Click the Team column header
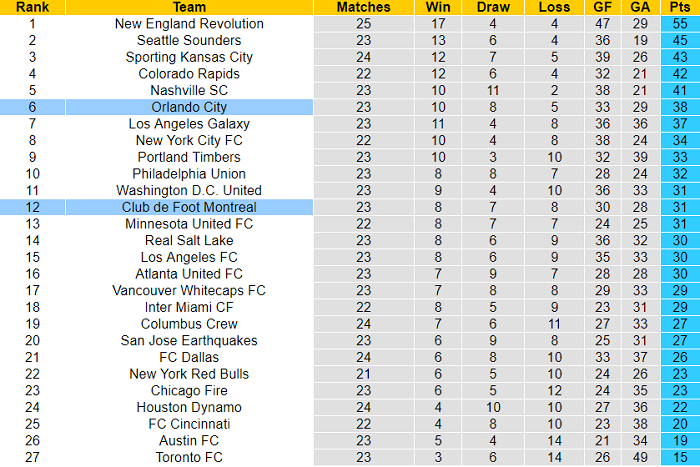 point(189,7)
